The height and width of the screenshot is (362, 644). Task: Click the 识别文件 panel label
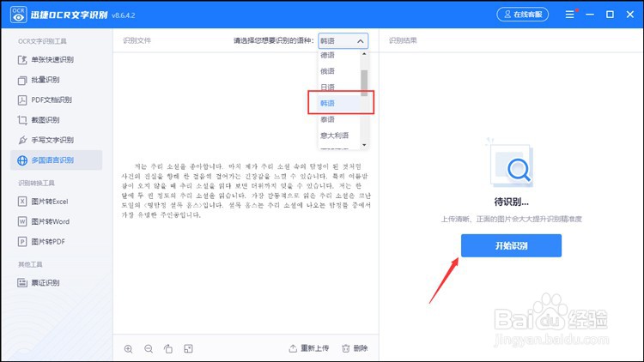coord(137,40)
